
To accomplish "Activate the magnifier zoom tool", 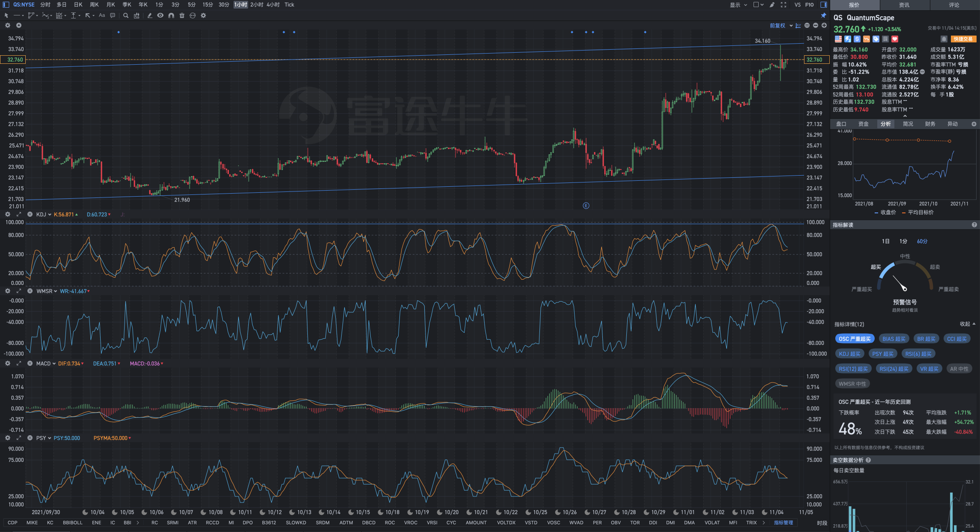I will pos(126,15).
